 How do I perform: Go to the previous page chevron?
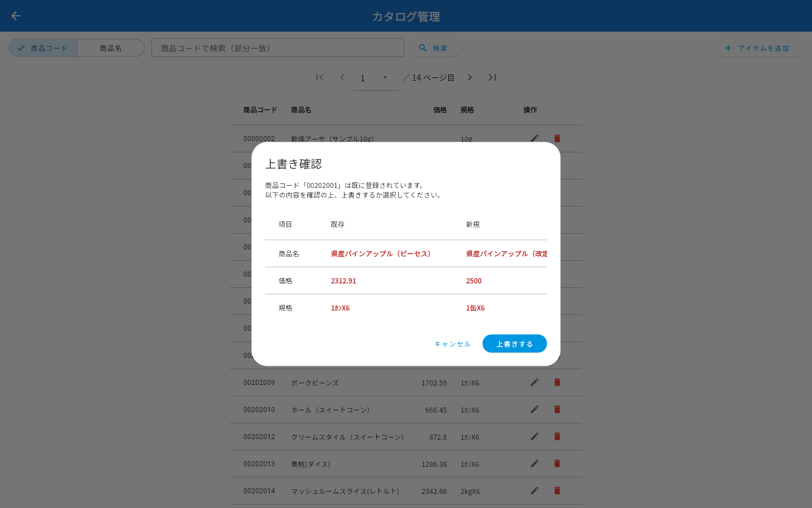pyautogui.click(x=342, y=77)
